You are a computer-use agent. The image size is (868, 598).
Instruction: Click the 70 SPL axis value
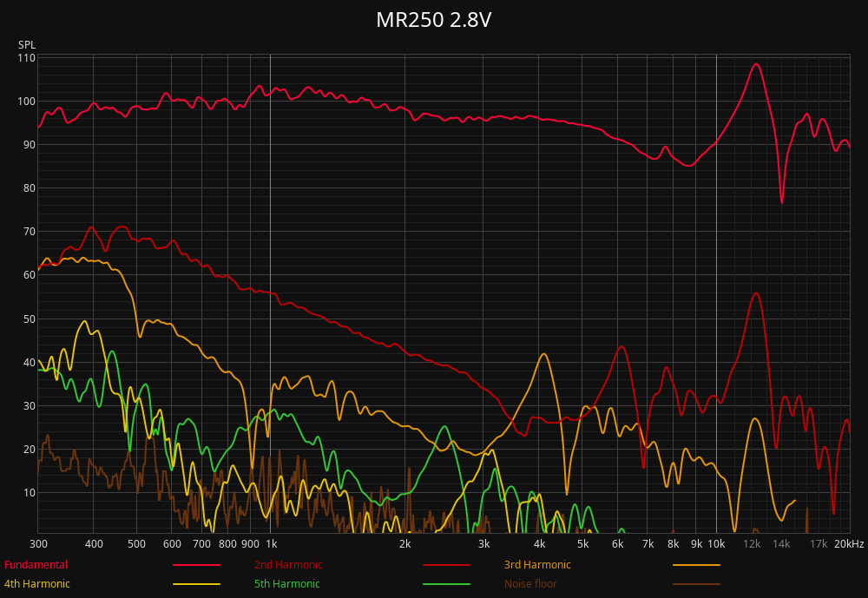click(29, 232)
